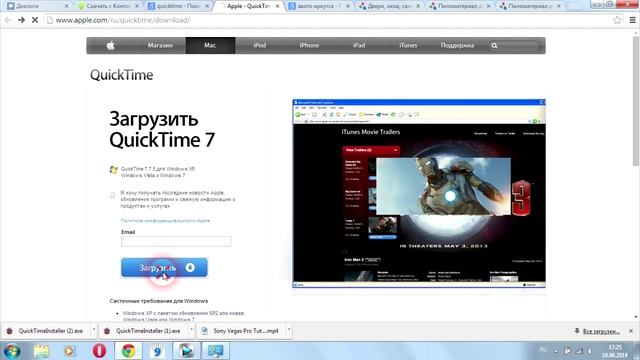The height and width of the screenshot is (360, 640).
Task: Click the language indicator RU in tray
Action: pos(543,350)
